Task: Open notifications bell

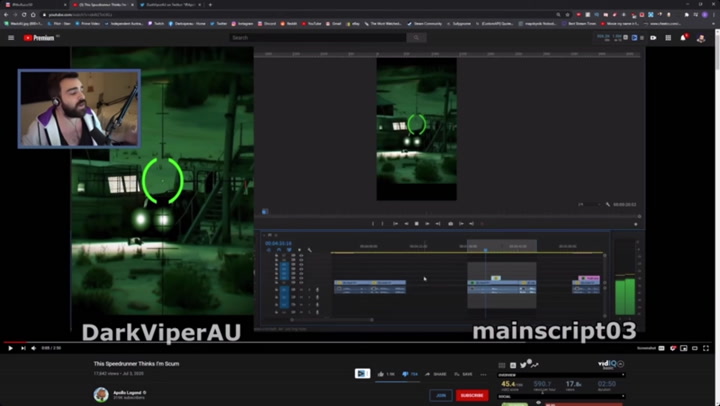Action: [683, 38]
